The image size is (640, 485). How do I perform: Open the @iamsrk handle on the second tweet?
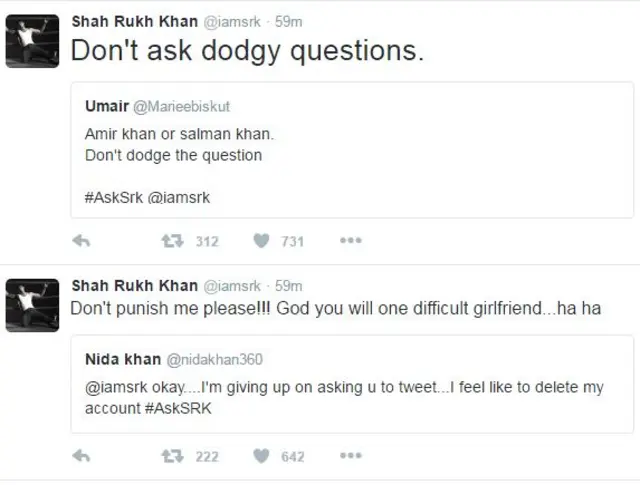[232, 286]
